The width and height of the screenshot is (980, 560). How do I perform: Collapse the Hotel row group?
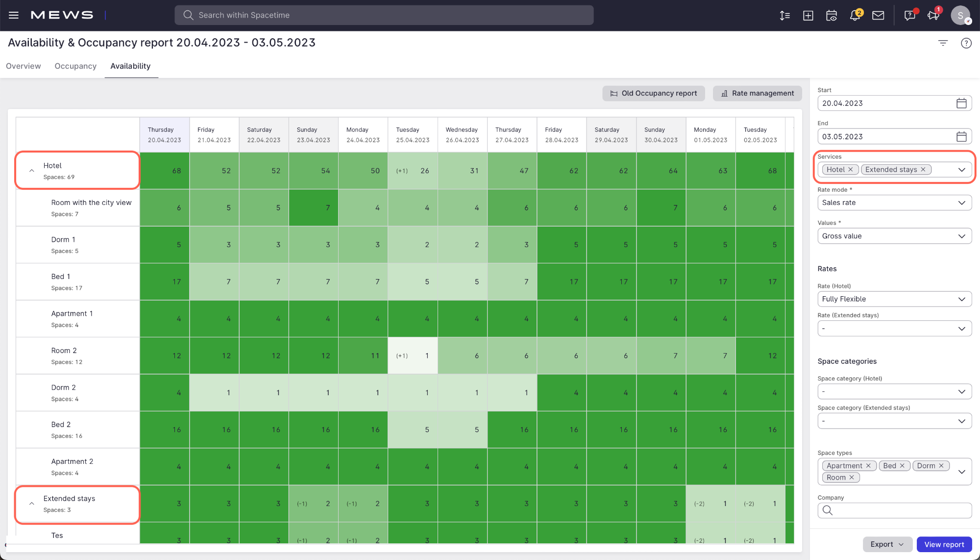[x=32, y=171]
